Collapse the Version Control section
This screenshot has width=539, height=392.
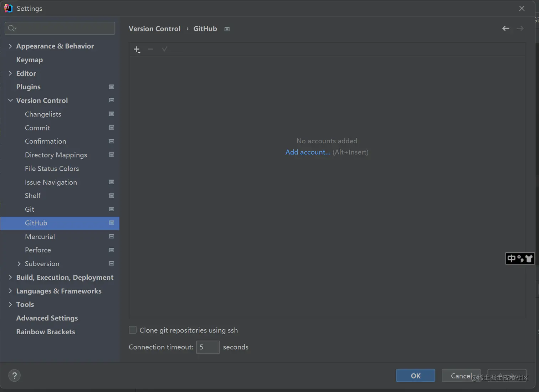pyautogui.click(x=10, y=100)
